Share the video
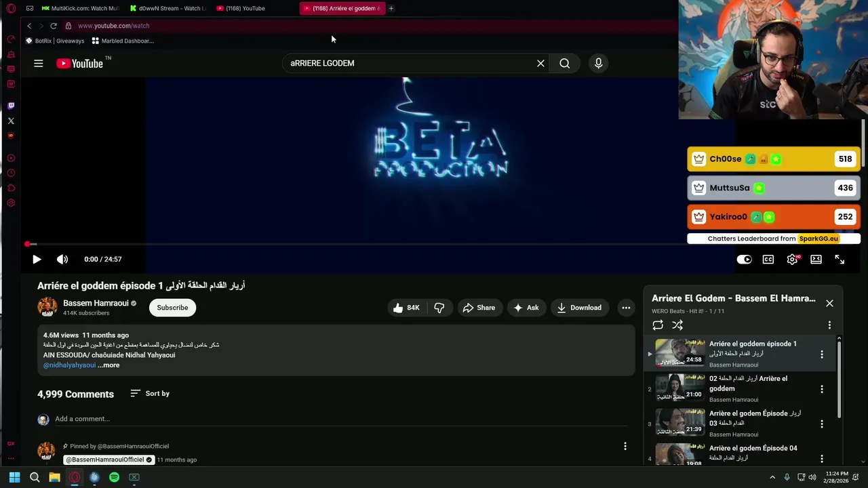The height and width of the screenshot is (488, 868). [479, 308]
